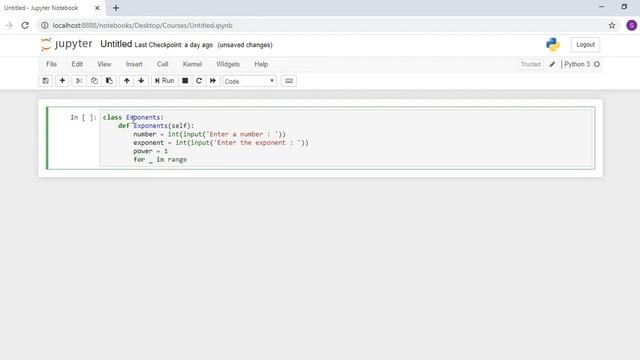The height and width of the screenshot is (360, 640).
Task: View site information icon in address bar
Action: [44, 25]
